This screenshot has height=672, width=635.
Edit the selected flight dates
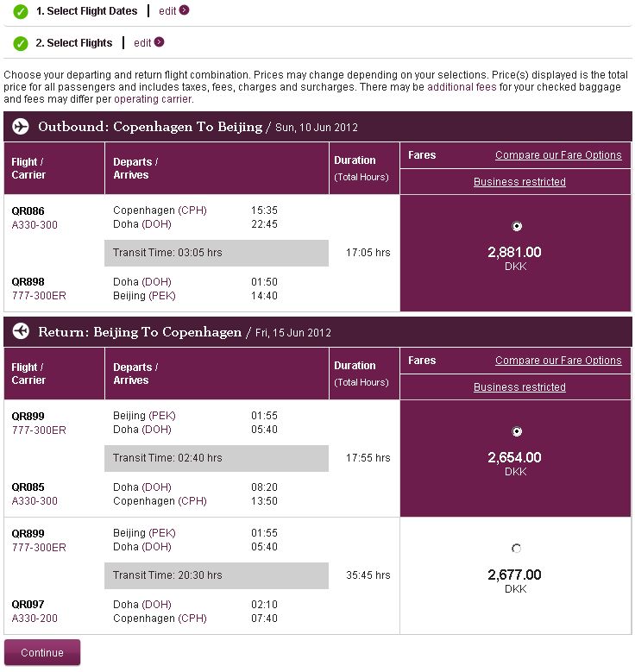click(167, 11)
